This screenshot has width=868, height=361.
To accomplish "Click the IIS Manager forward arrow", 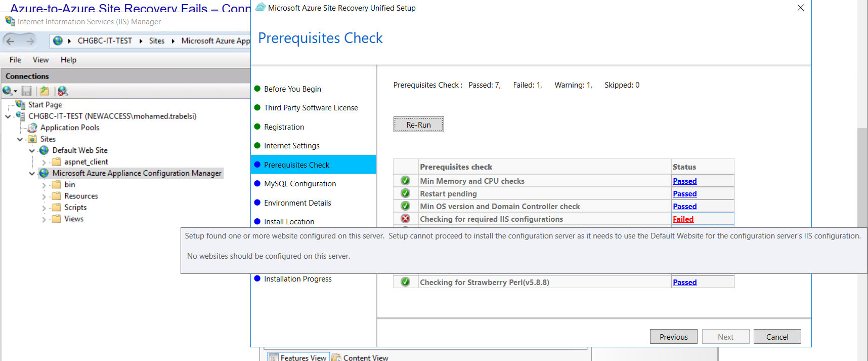I will [30, 41].
